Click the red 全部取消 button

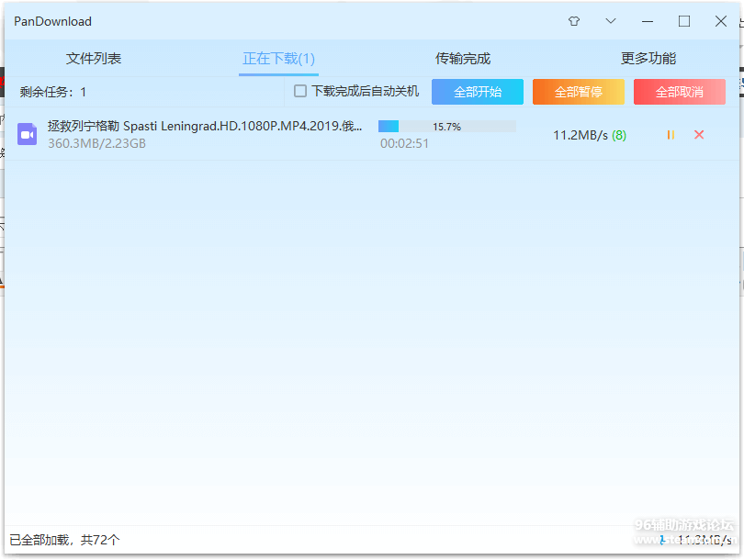[x=680, y=92]
